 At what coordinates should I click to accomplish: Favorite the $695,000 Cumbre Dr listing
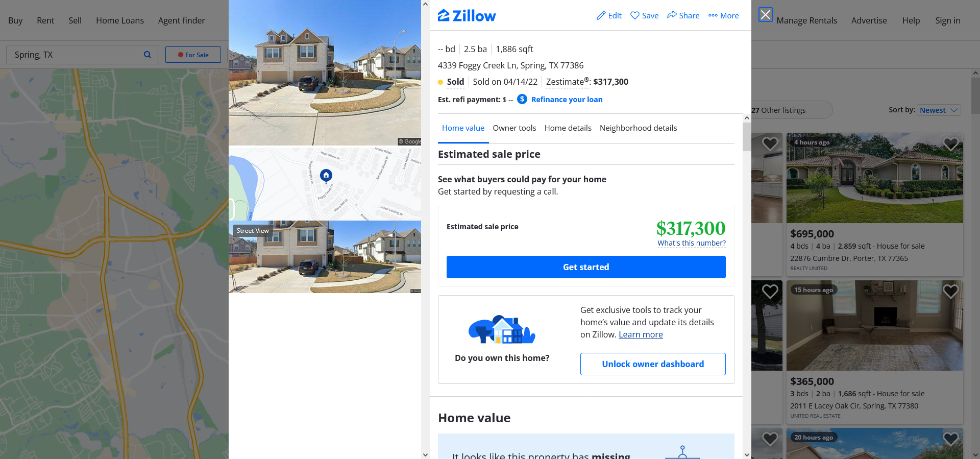[950, 144]
